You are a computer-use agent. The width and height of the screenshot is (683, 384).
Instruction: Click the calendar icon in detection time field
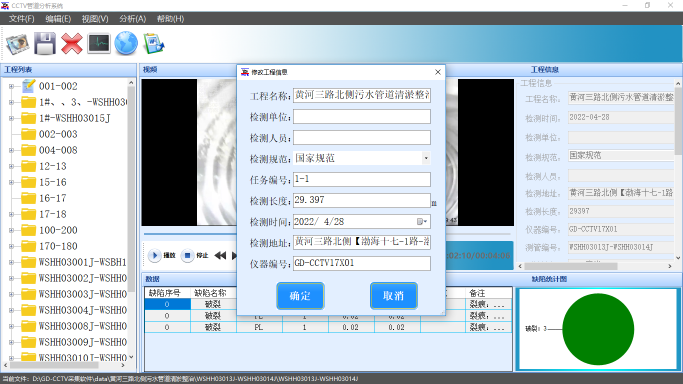(422, 222)
